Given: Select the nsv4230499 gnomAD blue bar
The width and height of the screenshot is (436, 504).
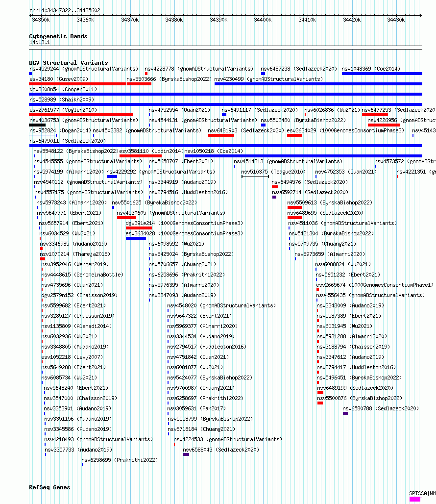Looking at the screenshot, I should coord(318,84).
